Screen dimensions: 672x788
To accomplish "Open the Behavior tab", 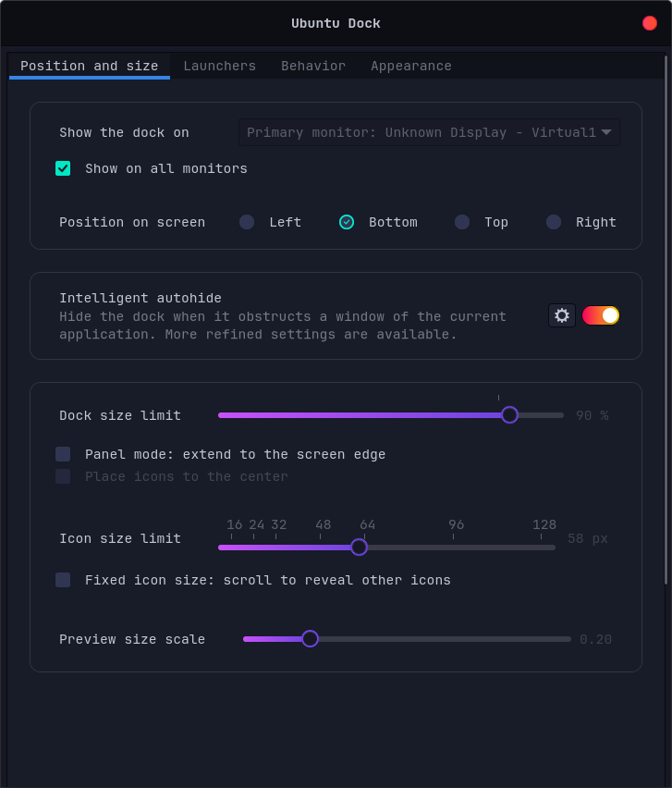I will click(x=313, y=66).
